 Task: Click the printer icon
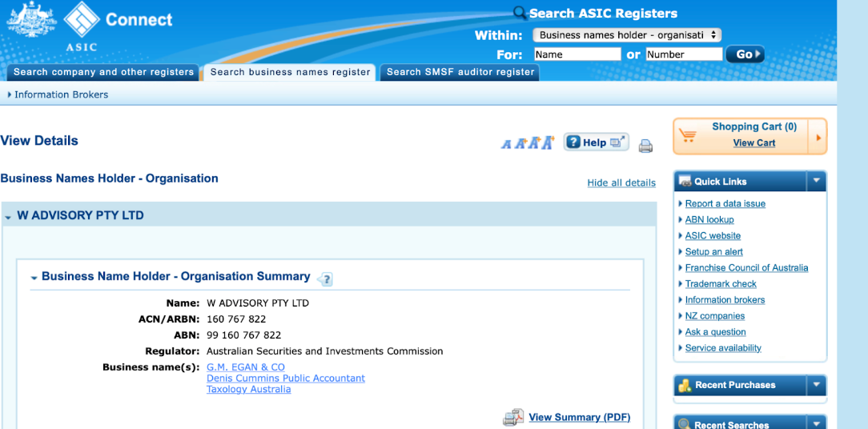coord(645,146)
